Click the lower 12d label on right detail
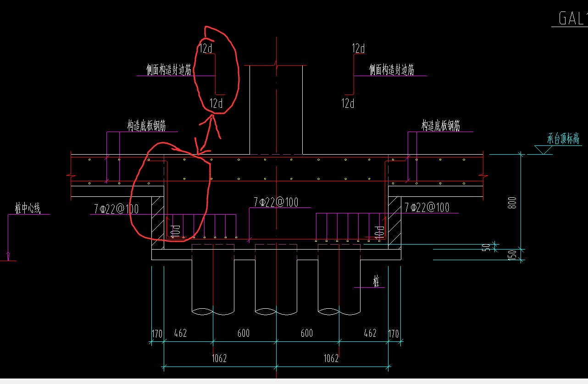The width and height of the screenshot is (588, 384). click(348, 103)
